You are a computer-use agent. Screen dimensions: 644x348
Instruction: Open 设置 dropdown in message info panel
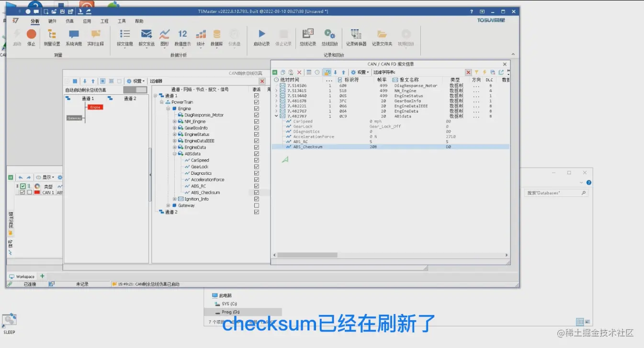(x=360, y=72)
